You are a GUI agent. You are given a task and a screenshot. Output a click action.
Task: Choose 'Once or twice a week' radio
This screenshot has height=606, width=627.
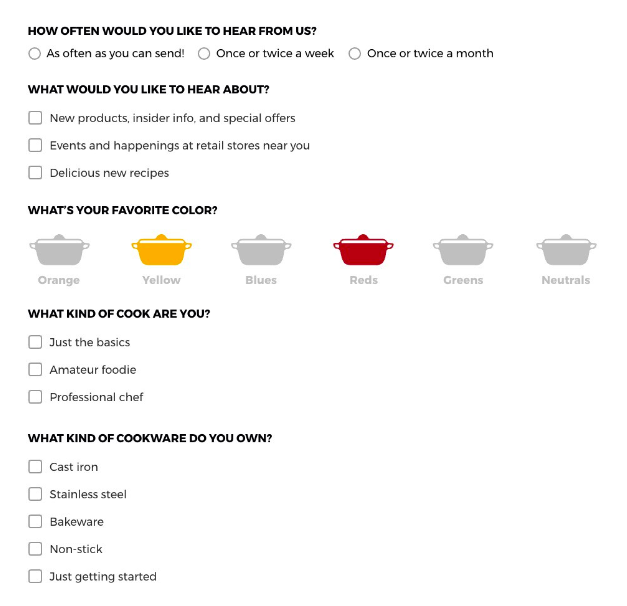[x=204, y=54]
